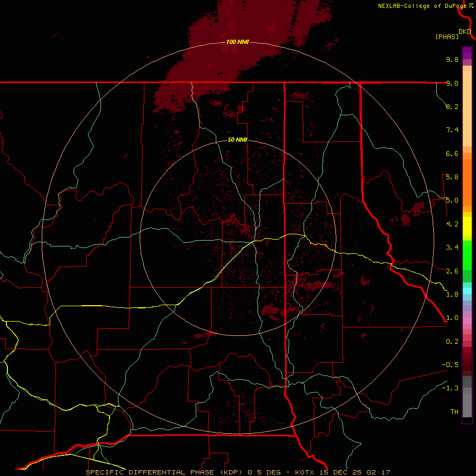Viewport: 476px width, 476px height.
Task: Click the TH label beside the color bar
Action: [x=454, y=412]
